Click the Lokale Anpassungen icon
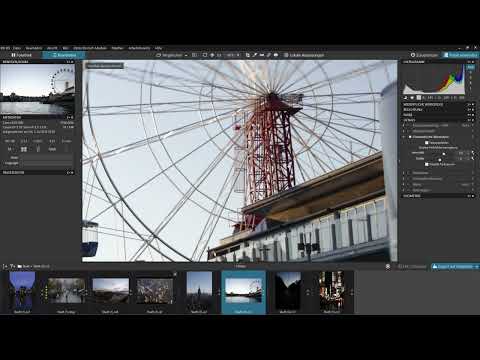The height and width of the screenshot is (360, 480). 286,55
